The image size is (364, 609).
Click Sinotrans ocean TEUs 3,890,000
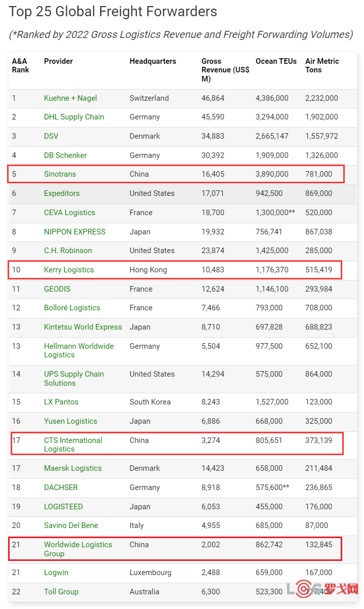[x=272, y=174]
